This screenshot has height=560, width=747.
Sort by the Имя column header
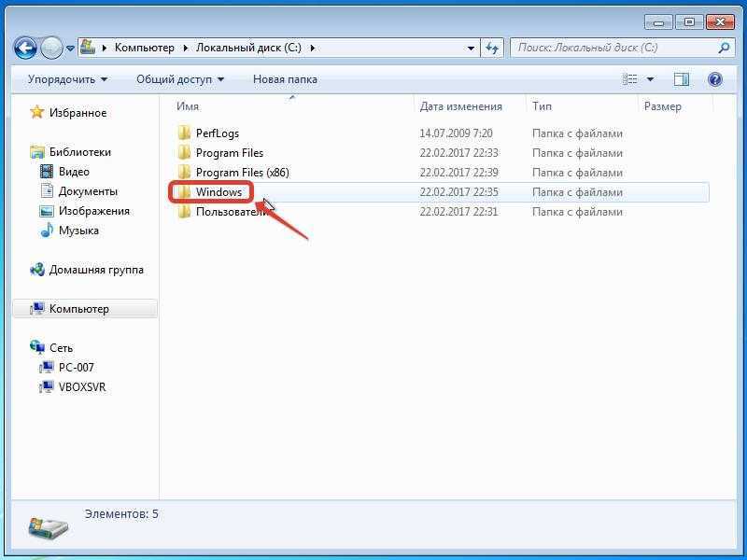188,106
